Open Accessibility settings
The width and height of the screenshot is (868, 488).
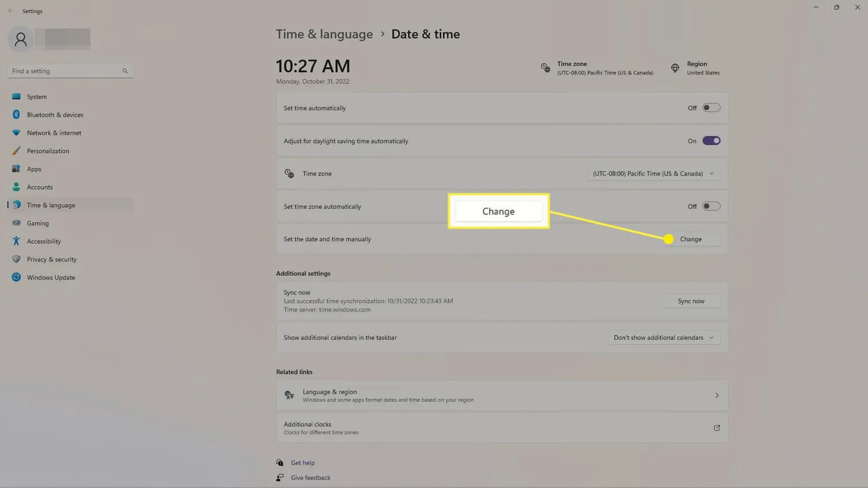tap(71, 241)
